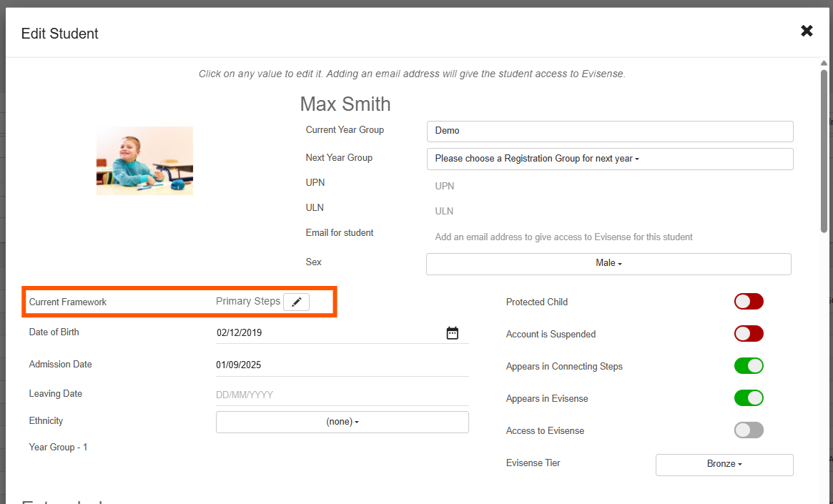
Task: Click the Edit Student dialog title
Action: tap(59, 34)
